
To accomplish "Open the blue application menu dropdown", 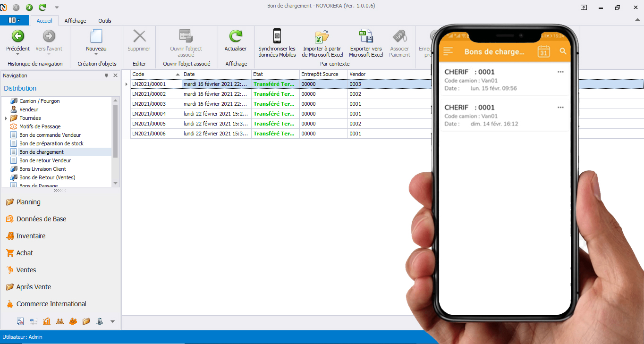I will 14,20.
